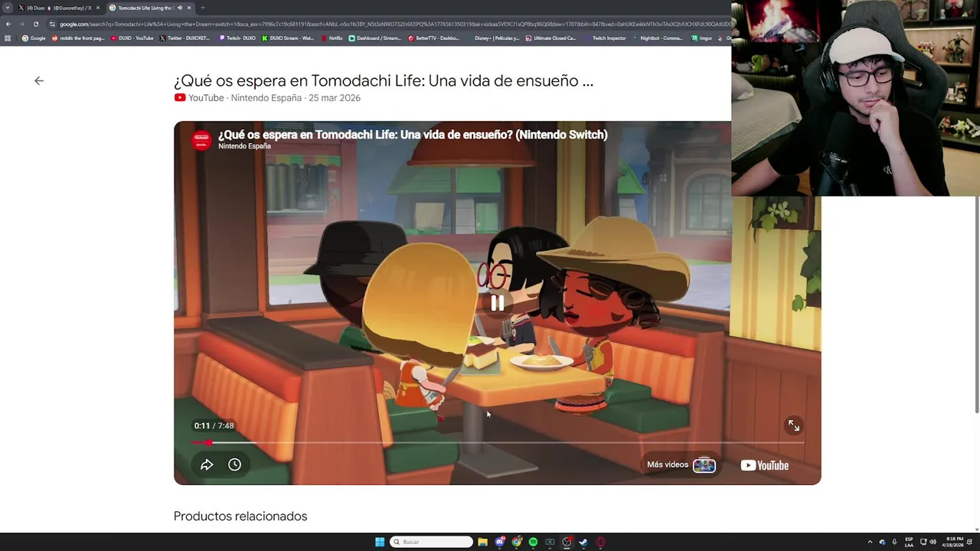Open the Twitch Inspector bookmark

[x=606, y=38]
